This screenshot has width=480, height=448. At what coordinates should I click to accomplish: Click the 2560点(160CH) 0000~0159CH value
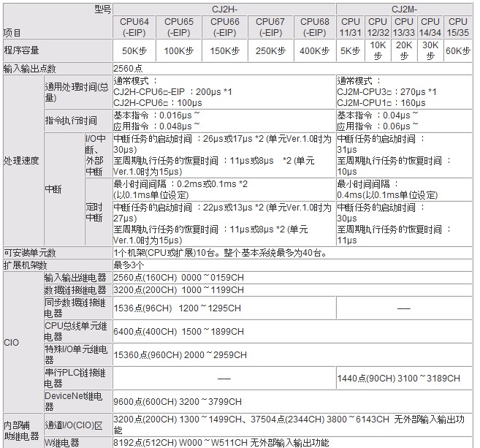point(179,278)
